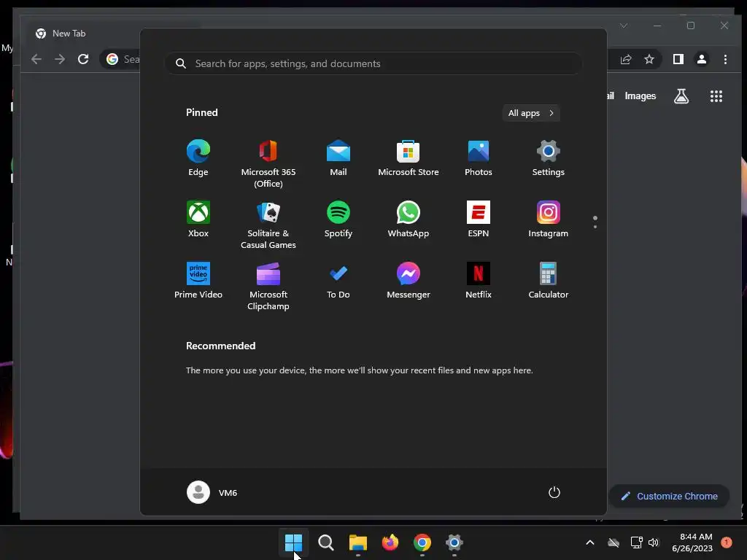Open the Calculator app

click(x=549, y=281)
